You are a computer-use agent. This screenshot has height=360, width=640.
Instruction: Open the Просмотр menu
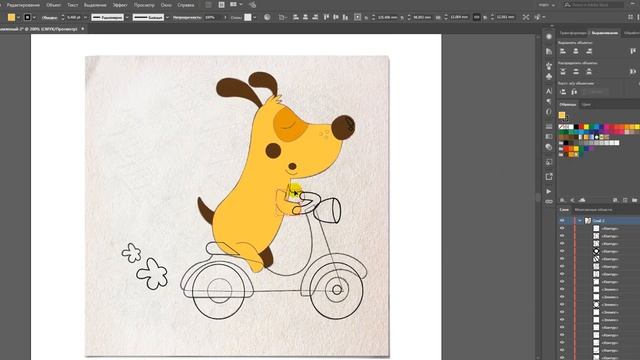144,5
